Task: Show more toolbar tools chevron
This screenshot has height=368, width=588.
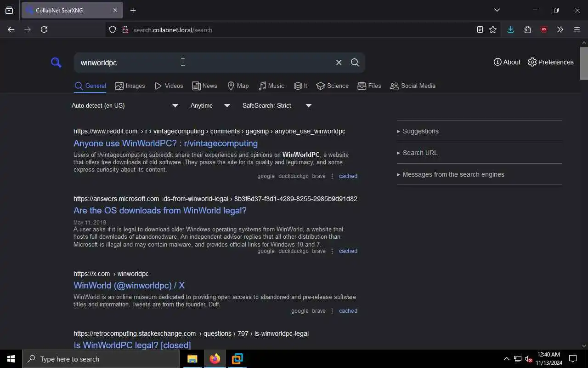Action: 560,29
